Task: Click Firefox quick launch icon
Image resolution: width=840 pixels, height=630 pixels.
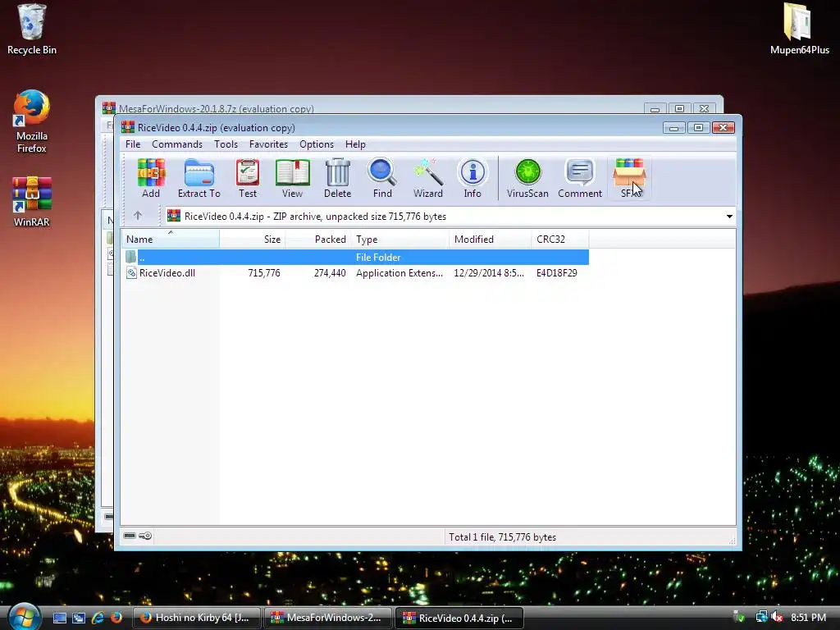Action: (x=116, y=618)
